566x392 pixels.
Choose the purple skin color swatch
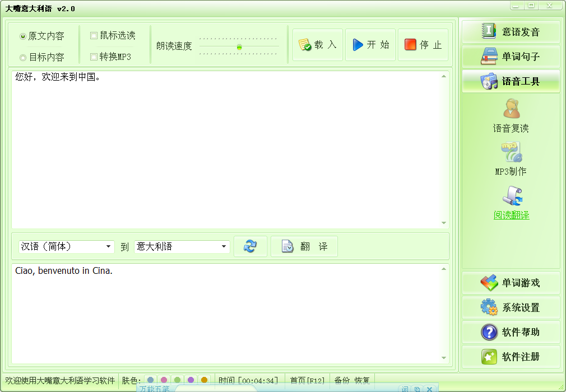(191, 380)
